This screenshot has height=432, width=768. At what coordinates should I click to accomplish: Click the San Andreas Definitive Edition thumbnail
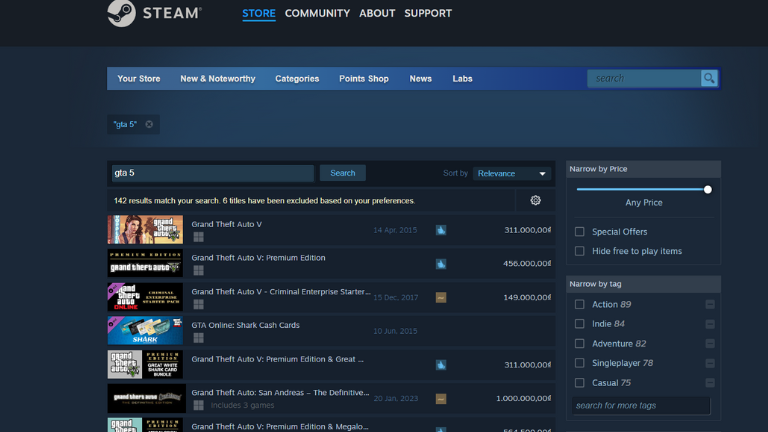pyautogui.click(x=146, y=398)
